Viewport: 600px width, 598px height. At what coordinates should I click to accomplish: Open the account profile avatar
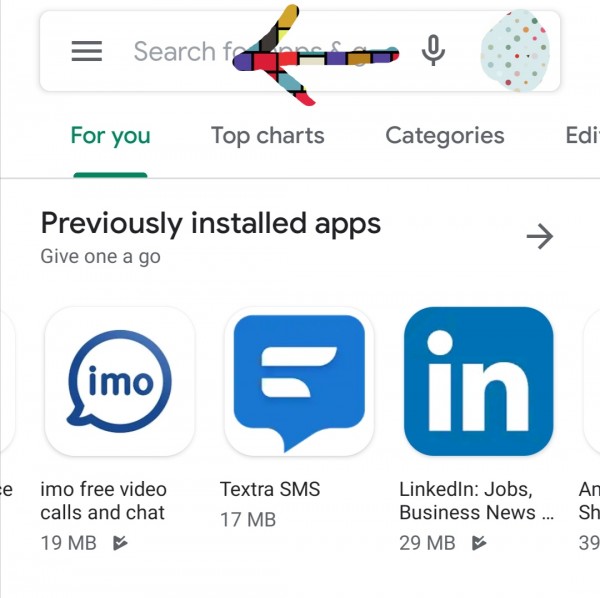(x=514, y=50)
